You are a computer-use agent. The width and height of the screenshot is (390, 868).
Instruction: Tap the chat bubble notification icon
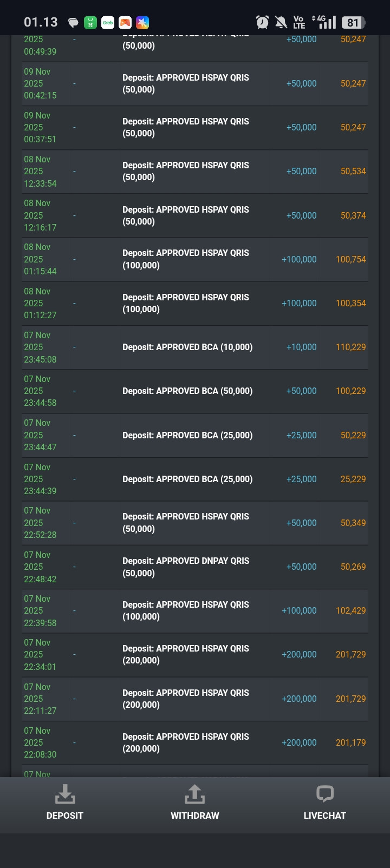(73, 22)
